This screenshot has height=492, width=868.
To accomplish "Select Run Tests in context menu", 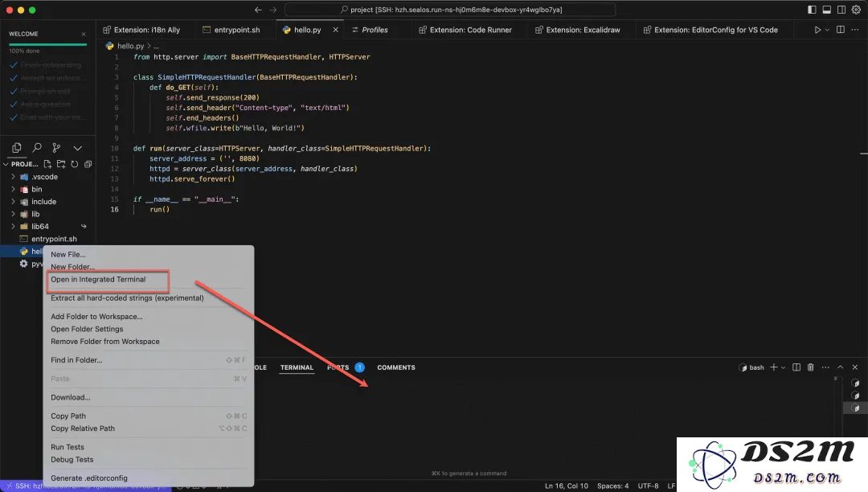I will point(68,447).
